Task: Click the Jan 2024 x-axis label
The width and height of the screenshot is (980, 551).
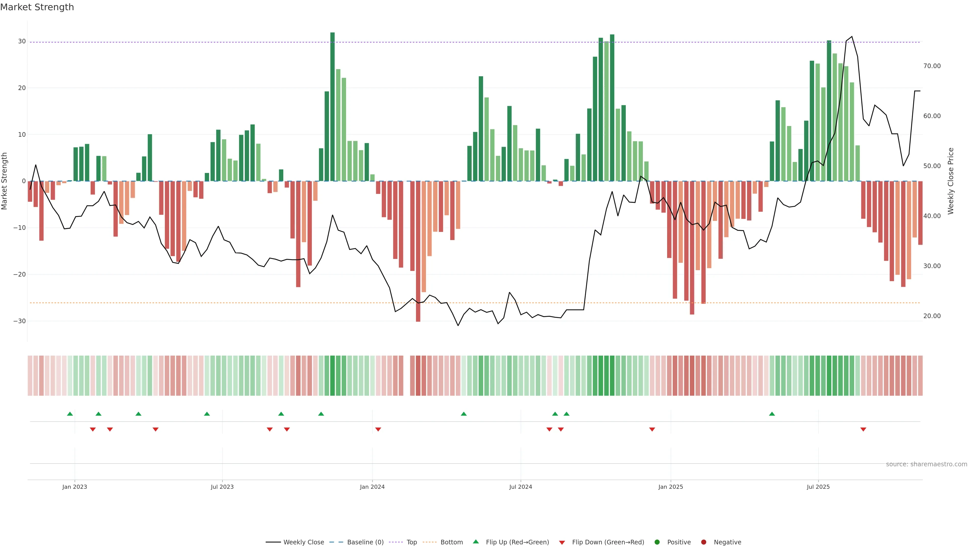Action: coord(372,487)
